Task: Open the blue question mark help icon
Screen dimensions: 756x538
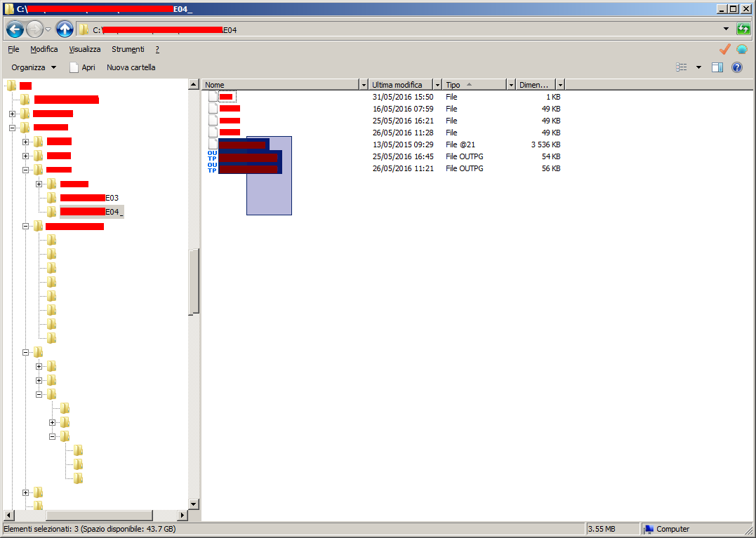Action: coord(737,67)
